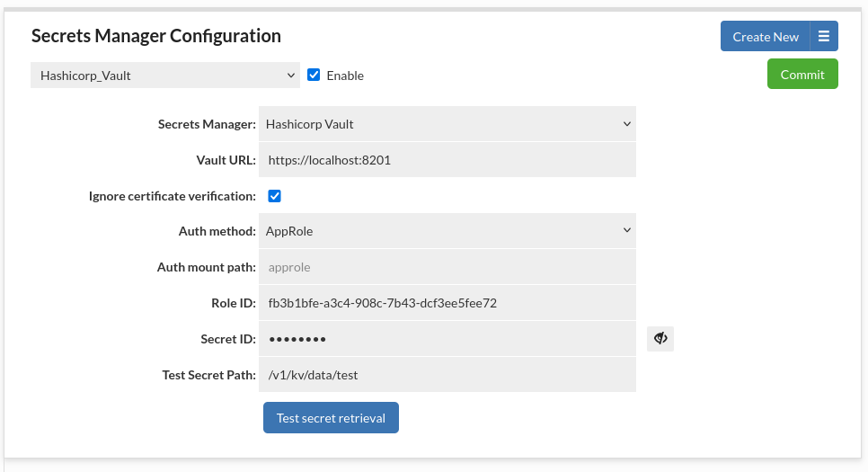Focus the Vault URL input field
Viewport: 868px width, 472px height.
pos(447,160)
